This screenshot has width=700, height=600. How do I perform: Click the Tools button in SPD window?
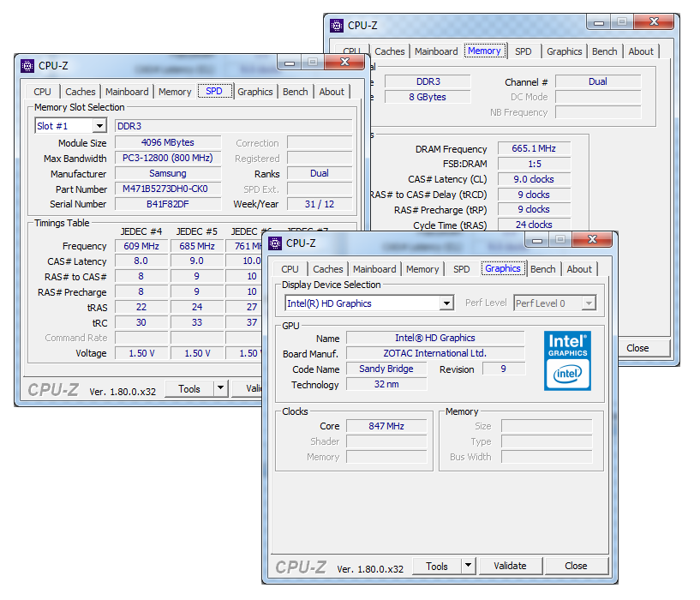(188, 389)
